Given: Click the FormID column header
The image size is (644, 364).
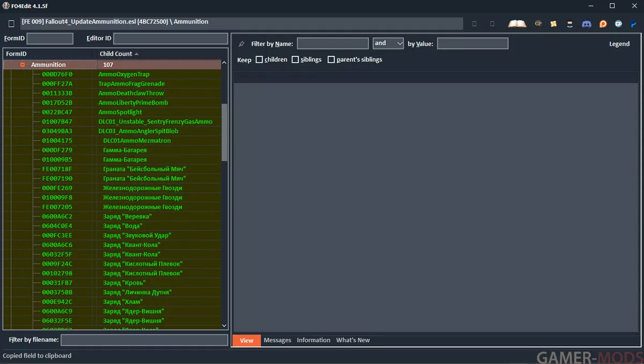Looking at the screenshot, I should (x=16, y=54).
